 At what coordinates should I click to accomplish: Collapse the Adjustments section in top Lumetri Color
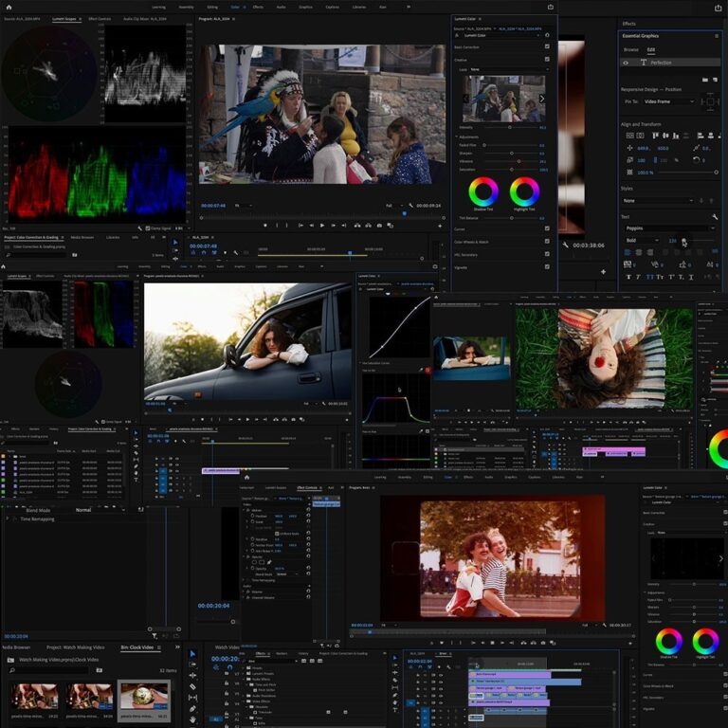457,136
